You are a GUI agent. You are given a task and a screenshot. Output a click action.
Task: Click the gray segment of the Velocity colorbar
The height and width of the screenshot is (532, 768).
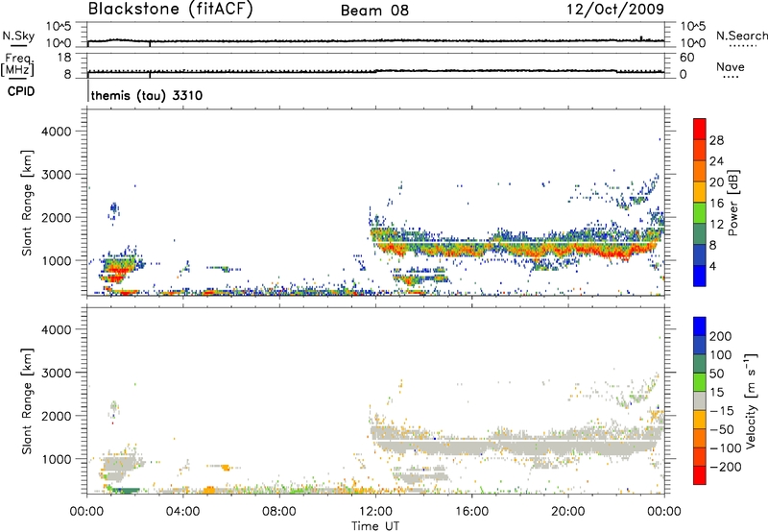point(700,401)
